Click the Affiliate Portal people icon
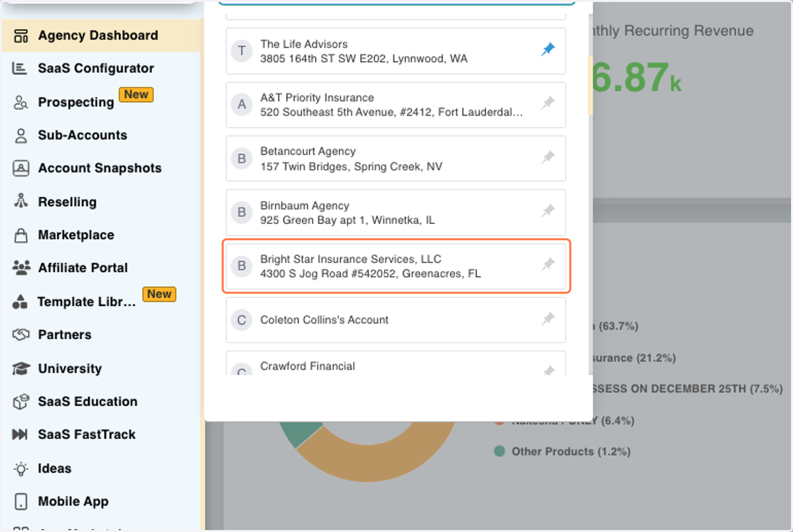This screenshot has height=532, width=793. pyautogui.click(x=20, y=268)
